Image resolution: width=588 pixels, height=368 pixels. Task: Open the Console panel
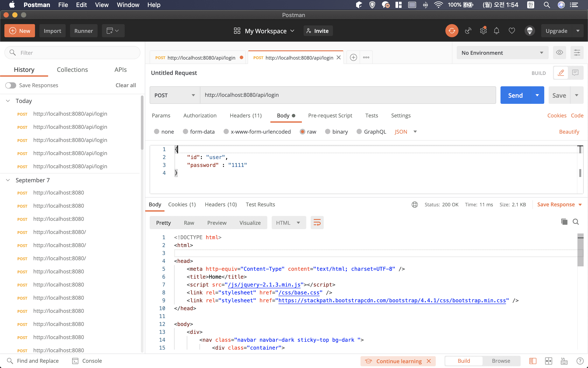coord(87,361)
